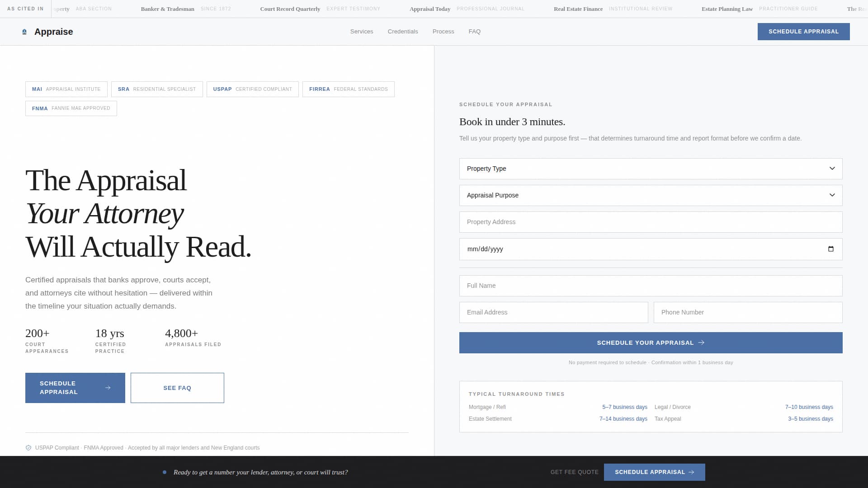Click the Email Address input field
The image size is (868, 488).
[553, 312]
